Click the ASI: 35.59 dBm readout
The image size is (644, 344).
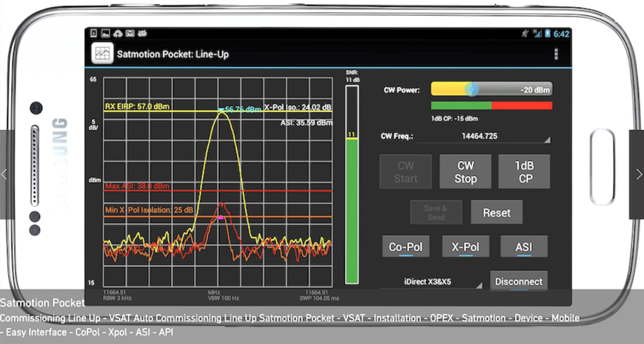[306, 123]
